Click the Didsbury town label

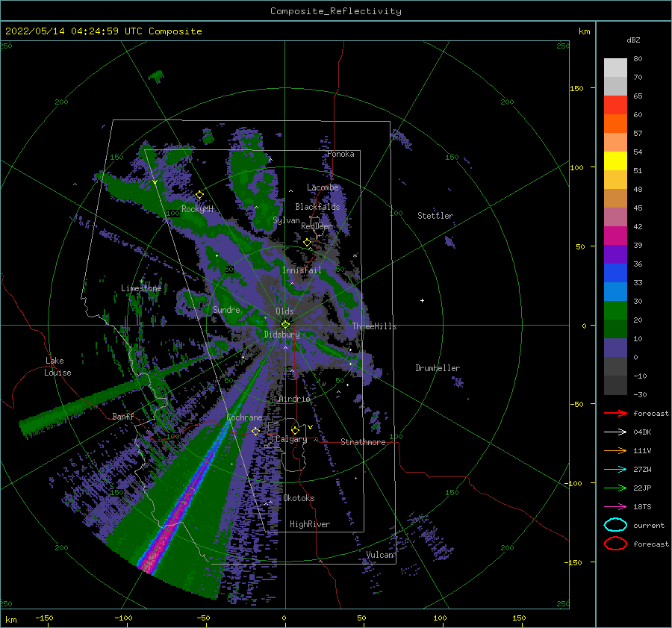pos(282,335)
